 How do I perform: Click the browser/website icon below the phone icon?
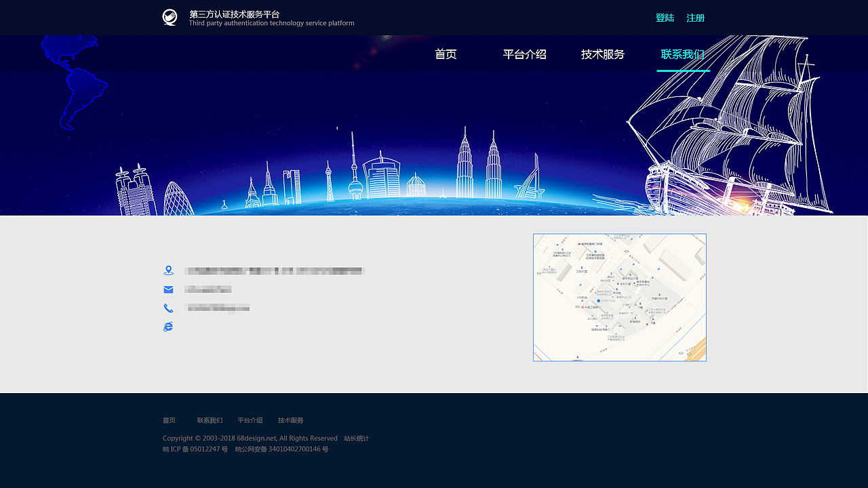pos(168,326)
